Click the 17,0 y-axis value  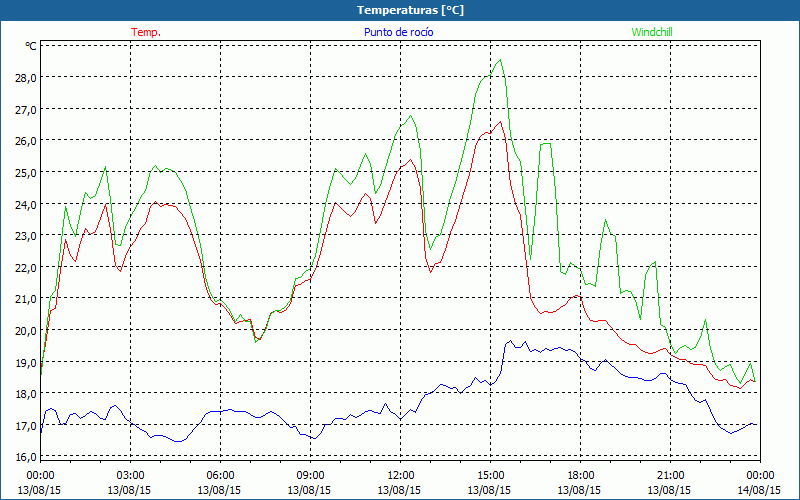click(x=27, y=425)
